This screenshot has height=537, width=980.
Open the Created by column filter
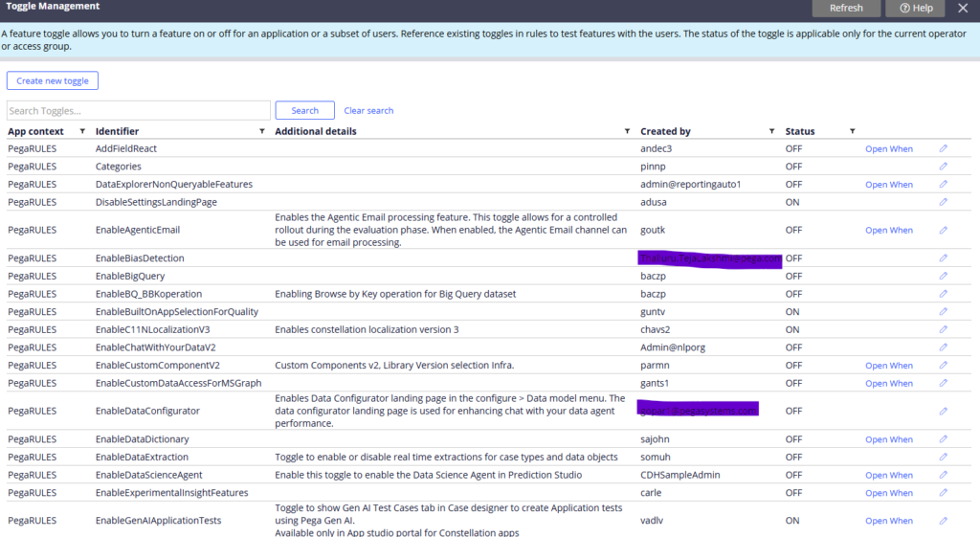772,131
